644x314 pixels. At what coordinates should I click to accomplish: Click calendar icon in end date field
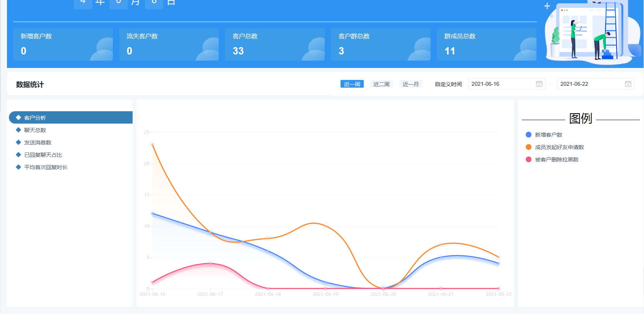coord(628,84)
